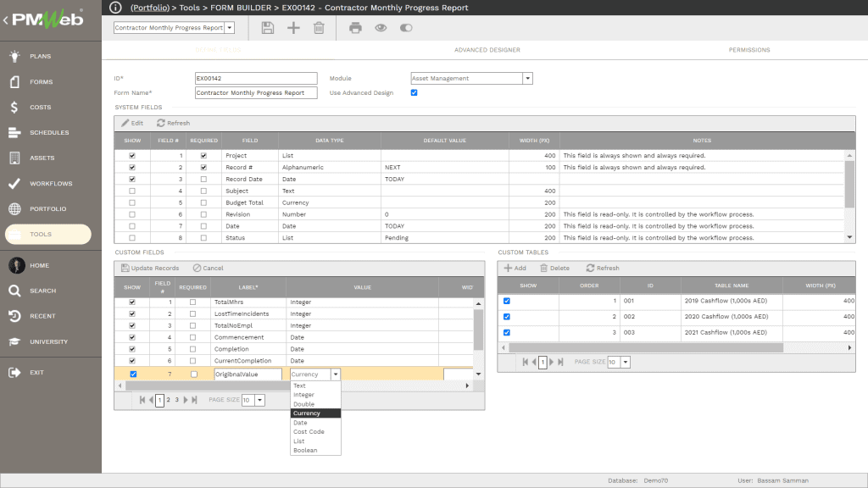Click Cancel in Custom Fields
This screenshot has width=868, height=488.
click(209, 268)
